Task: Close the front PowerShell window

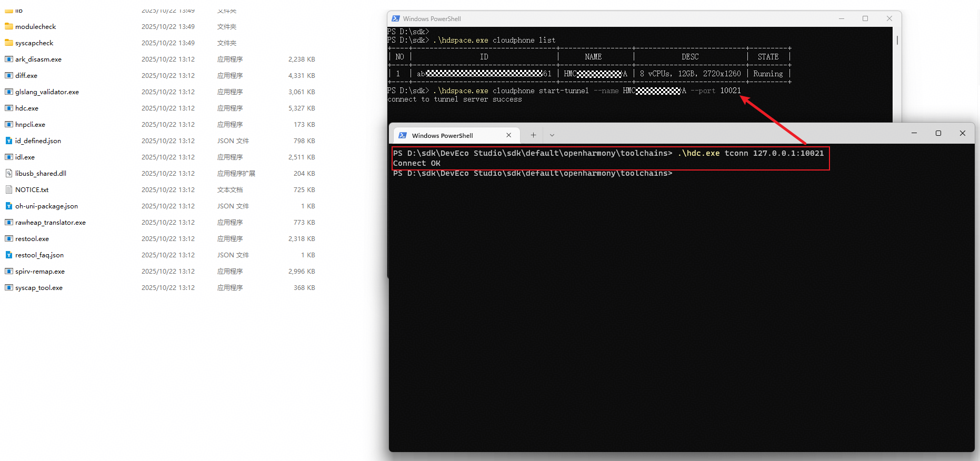Action: (x=963, y=133)
